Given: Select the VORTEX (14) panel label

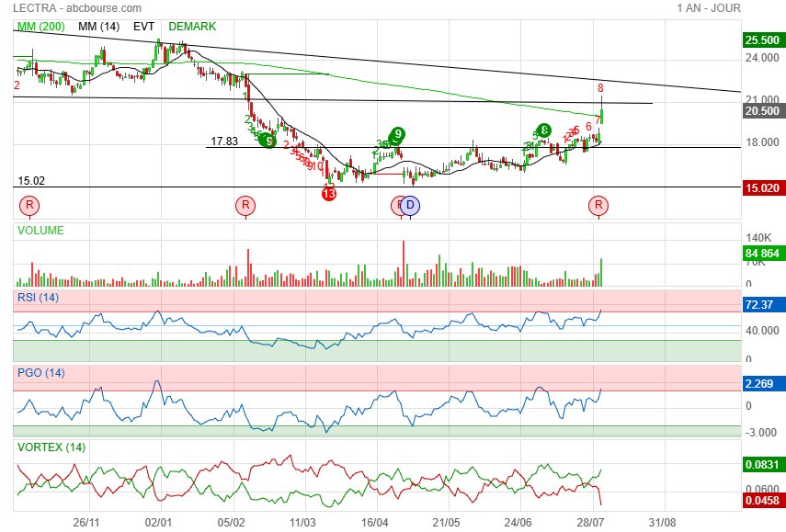Looking at the screenshot, I should pyautogui.click(x=51, y=447).
